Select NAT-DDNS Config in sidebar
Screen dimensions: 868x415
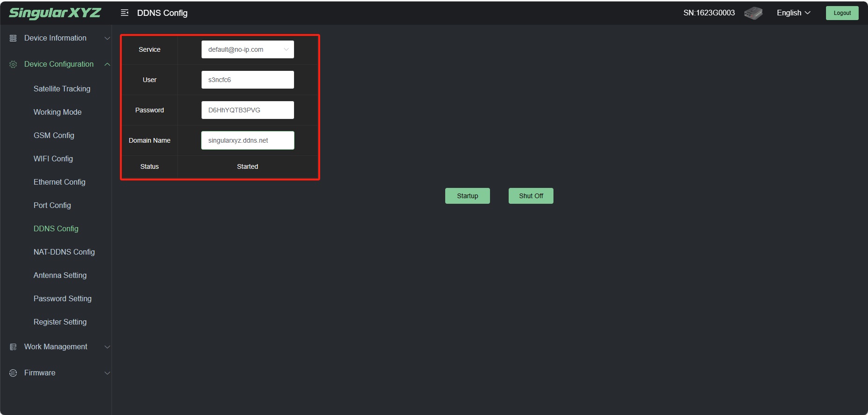[x=64, y=252]
